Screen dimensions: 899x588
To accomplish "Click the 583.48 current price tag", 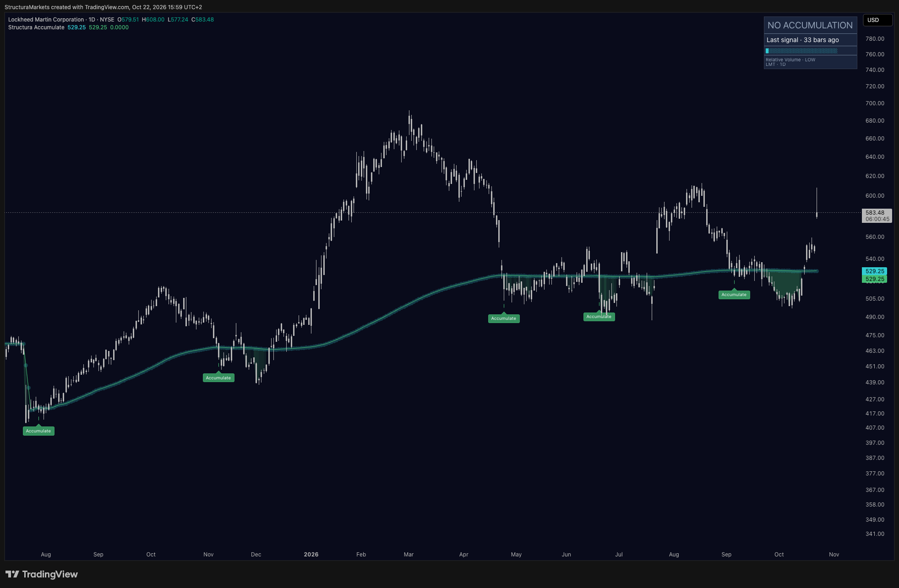I will [x=875, y=213].
